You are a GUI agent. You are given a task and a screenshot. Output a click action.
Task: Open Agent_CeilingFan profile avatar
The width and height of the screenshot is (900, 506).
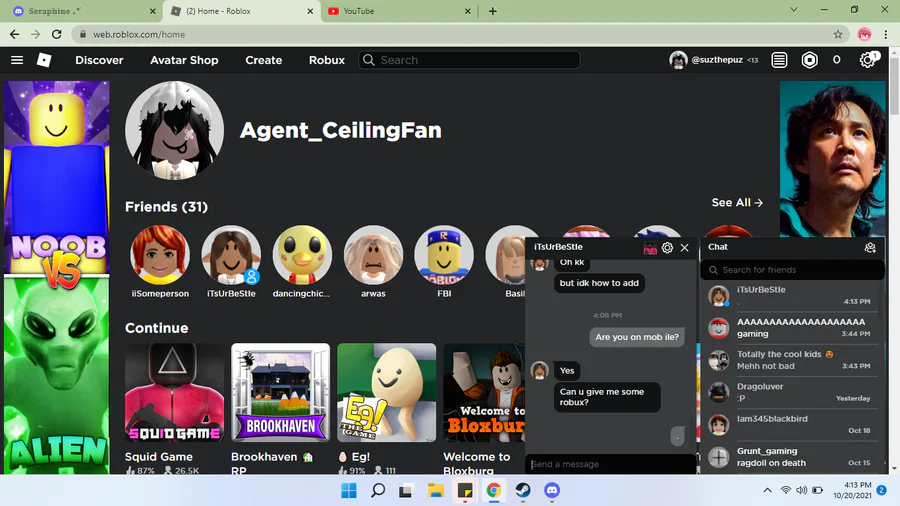pos(174,130)
